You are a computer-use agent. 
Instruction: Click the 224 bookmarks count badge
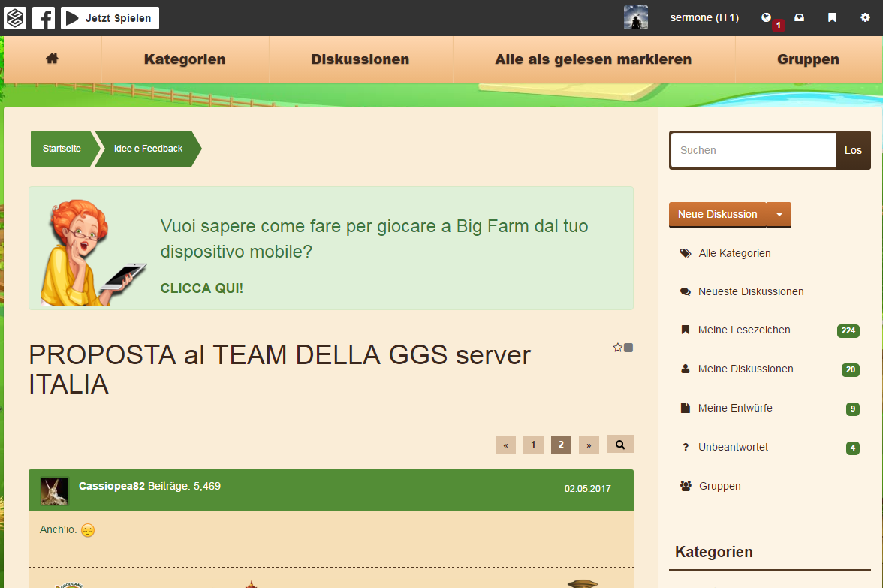[848, 330]
